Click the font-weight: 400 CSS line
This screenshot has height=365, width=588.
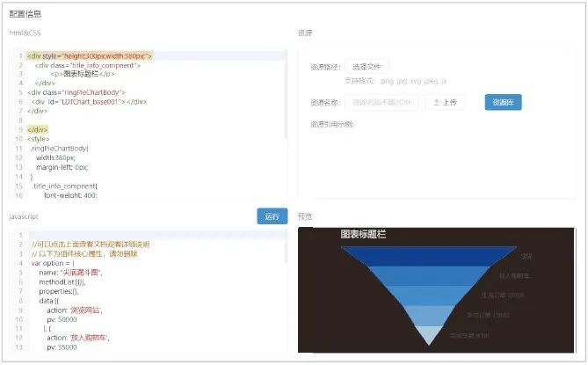[70, 195]
